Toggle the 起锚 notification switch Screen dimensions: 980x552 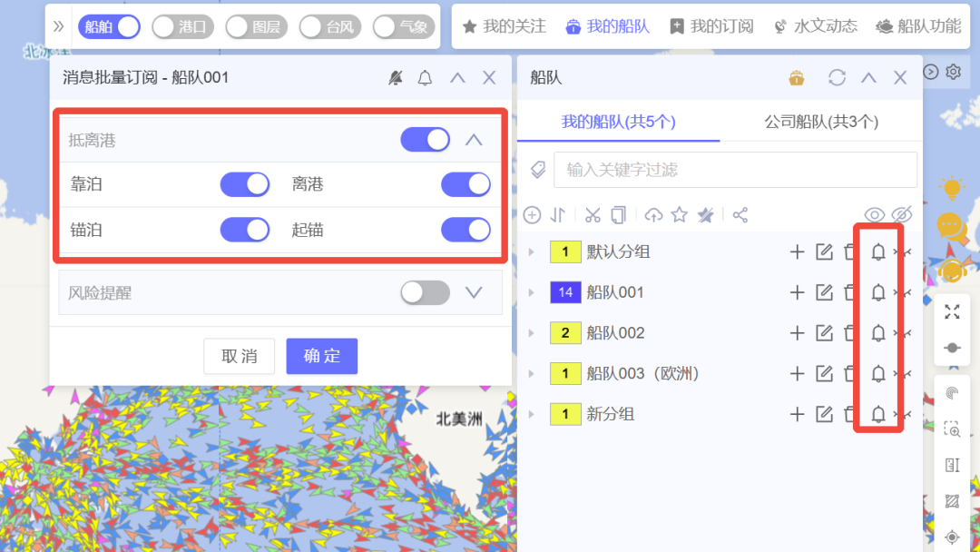coord(465,230)
